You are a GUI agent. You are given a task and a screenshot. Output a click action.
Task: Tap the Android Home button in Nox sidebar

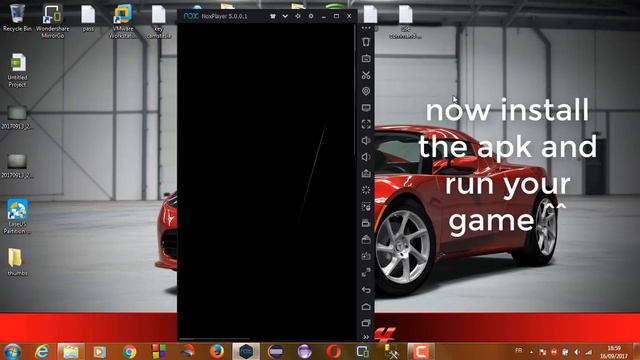(x=366, y=307)
